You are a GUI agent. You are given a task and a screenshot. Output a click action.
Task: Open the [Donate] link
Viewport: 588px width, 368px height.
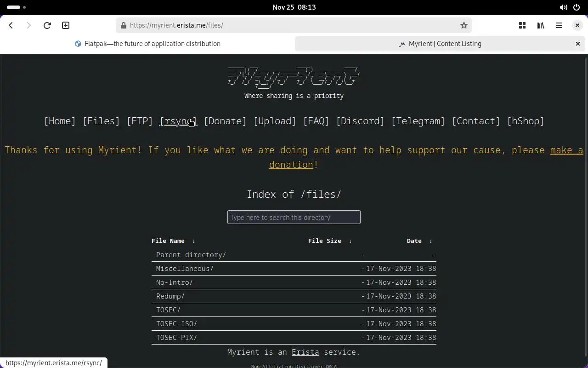(225, 121)
